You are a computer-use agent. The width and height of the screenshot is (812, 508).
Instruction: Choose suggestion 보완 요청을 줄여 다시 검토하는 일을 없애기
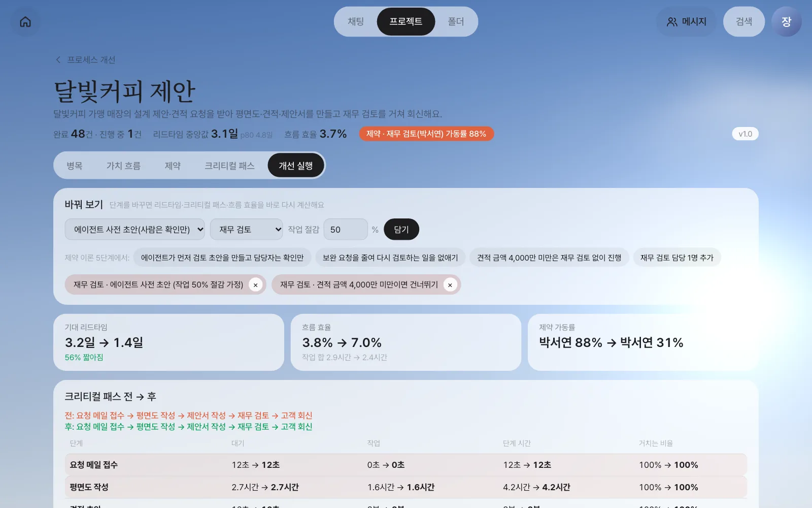tap(390, 258)
